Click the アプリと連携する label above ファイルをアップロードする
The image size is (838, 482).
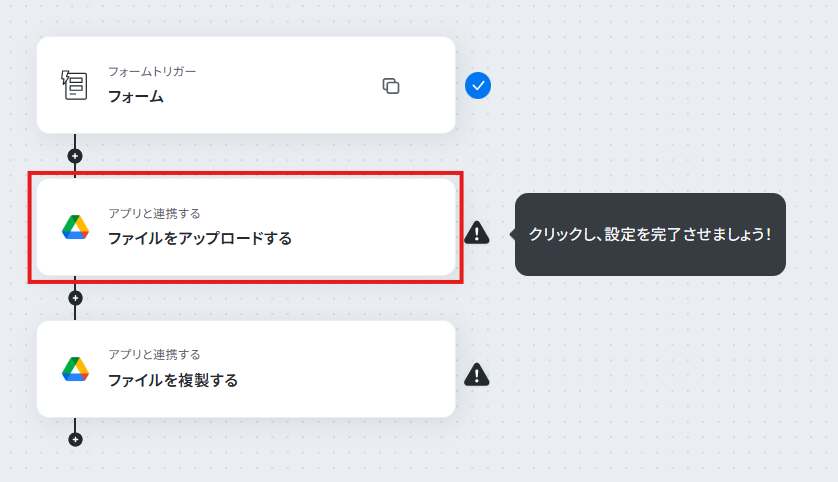coord(154,213)
